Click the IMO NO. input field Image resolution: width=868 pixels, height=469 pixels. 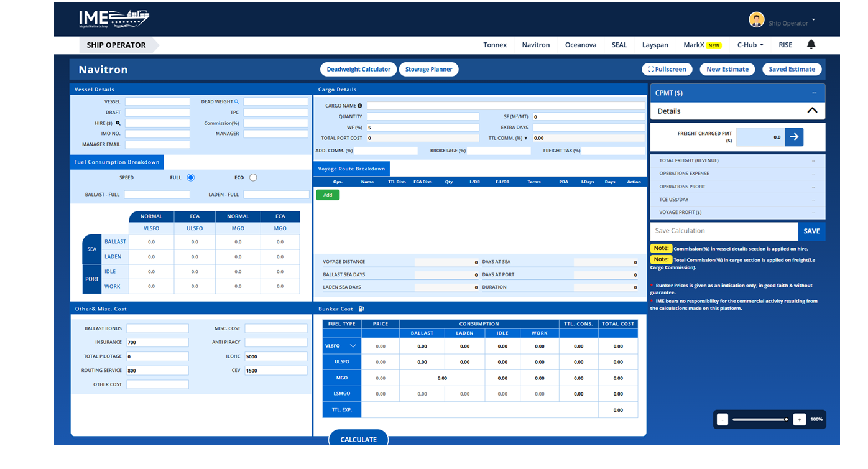click(157, 134)
